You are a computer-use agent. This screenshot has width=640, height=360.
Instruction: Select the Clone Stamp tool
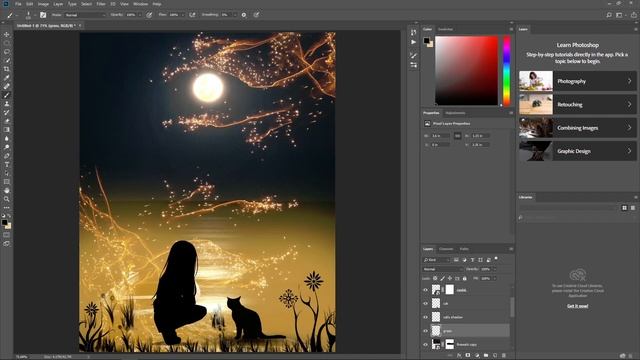coord(7,104)
